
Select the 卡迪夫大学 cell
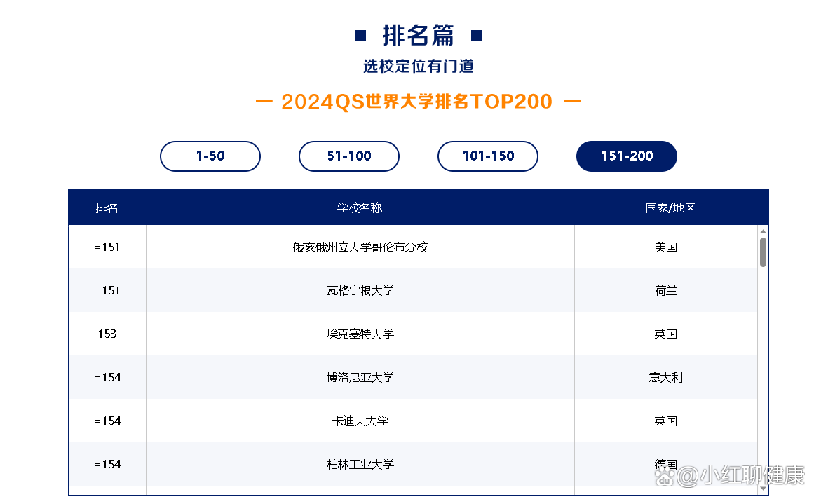point(360,421)
